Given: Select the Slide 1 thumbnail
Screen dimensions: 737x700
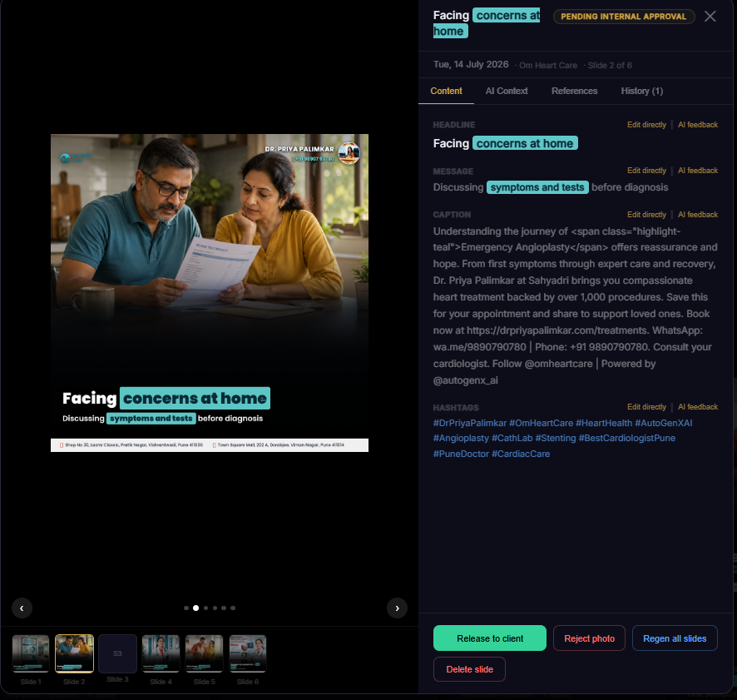Looking at the screenshot, I should (31, 654).
